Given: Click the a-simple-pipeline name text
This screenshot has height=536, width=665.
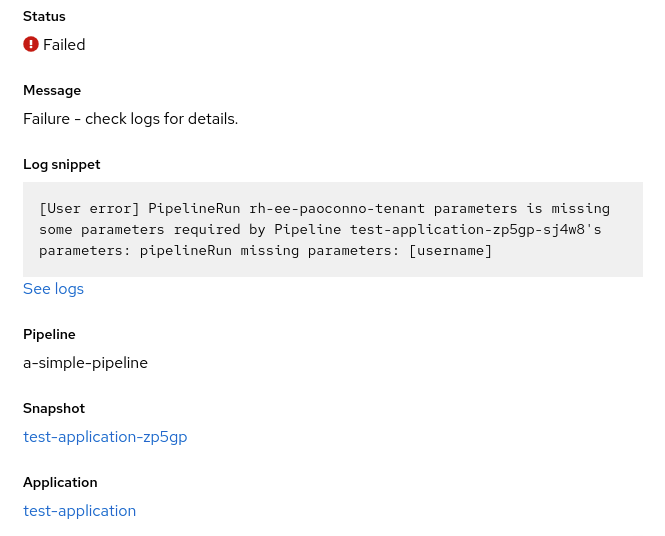Looking at the screenshot, I should [85, 363].
